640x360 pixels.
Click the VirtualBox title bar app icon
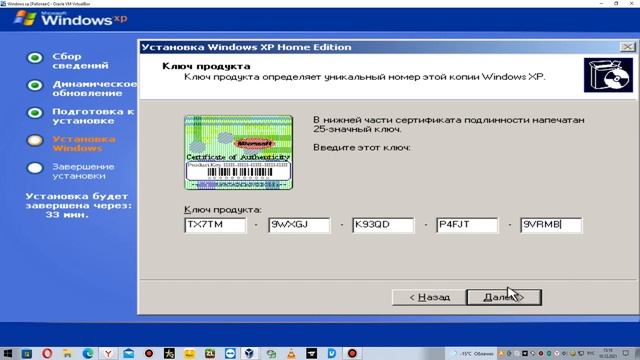[x=3, y=3]
